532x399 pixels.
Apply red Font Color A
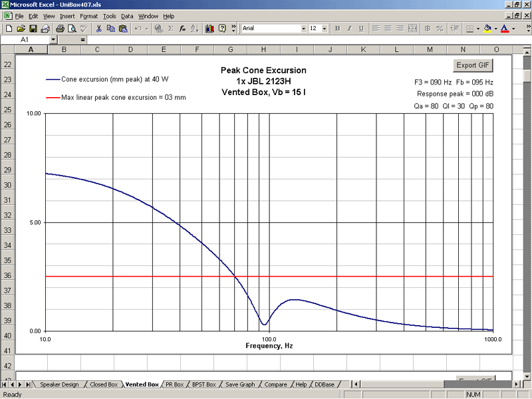click(x=505, y=29)
